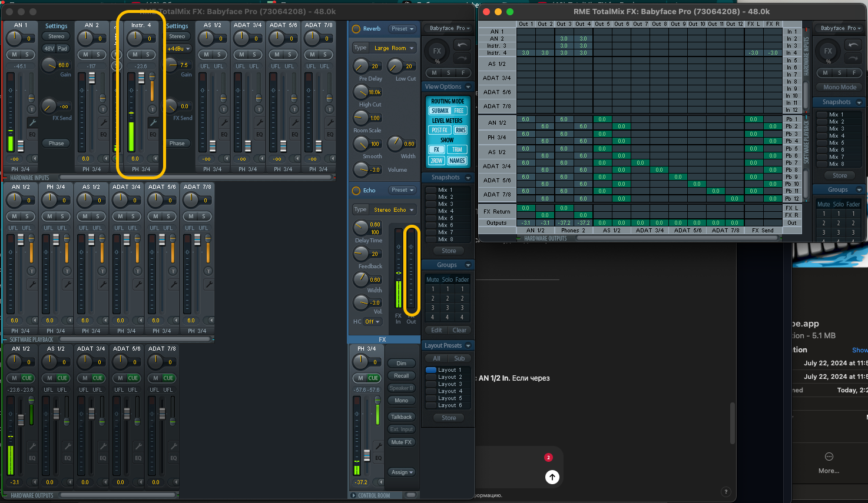
Task: Toggle the Reverb power ring on
Action: point(356,29)
